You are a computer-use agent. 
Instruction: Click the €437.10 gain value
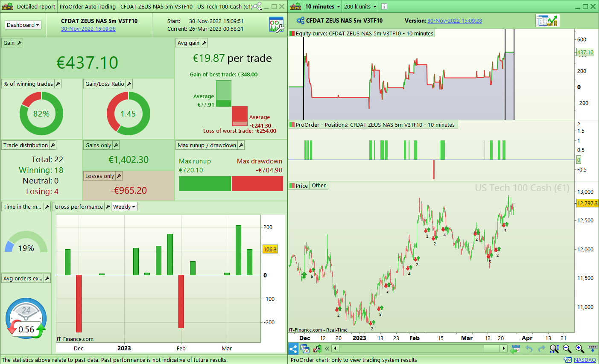88,63
